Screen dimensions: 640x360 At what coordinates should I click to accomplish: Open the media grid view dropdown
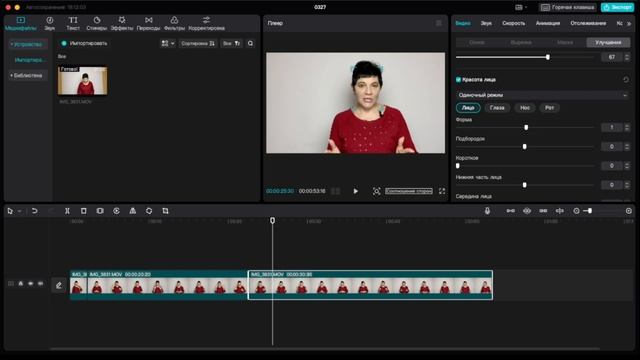tap(168, 43)
